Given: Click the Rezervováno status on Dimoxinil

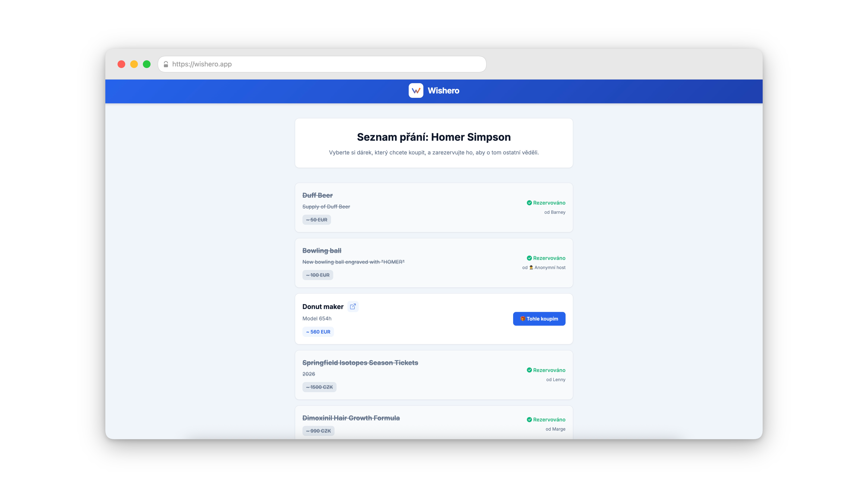Looking at the screenshot, I should click(x=549, y=420).
